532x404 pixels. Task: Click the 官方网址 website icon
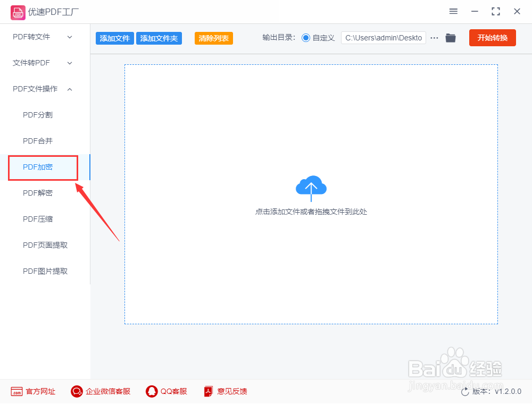click(x=17, y=391)
